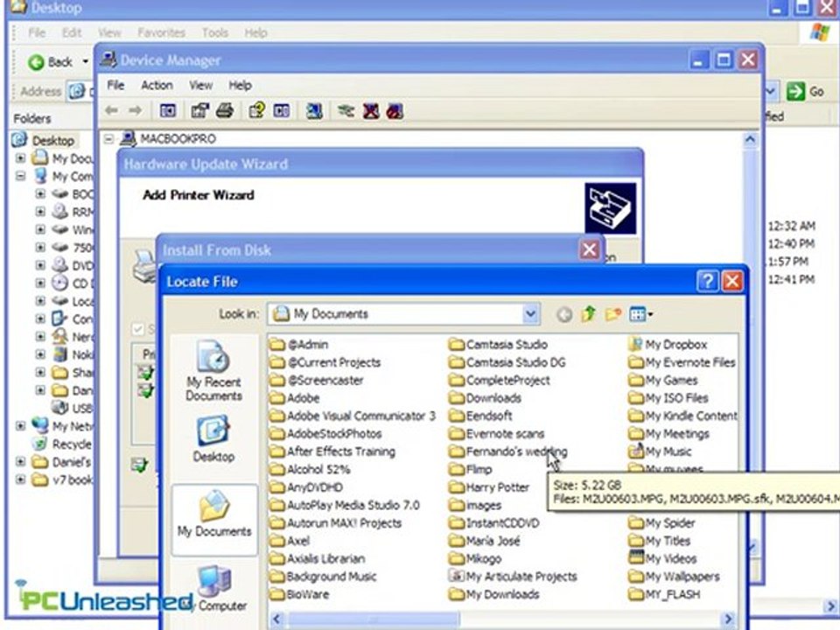Select the After Effects Training folder
The height and width of the screenshot is (630, 840).
click(332, 451)
